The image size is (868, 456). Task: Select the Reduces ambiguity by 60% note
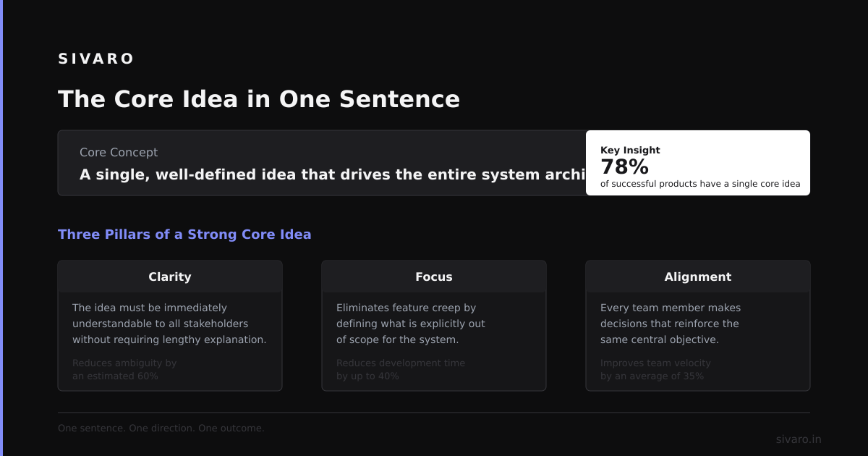click(124, 370)
